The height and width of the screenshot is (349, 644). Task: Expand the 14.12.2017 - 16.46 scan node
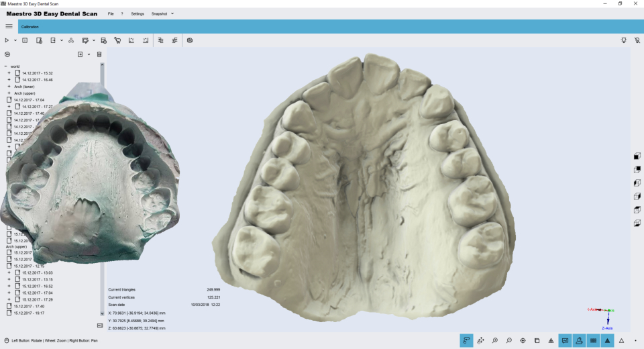coord(9,80)
